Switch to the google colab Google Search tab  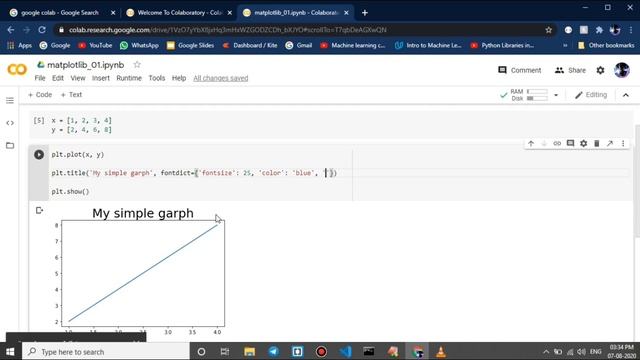(x=60, y=13)
